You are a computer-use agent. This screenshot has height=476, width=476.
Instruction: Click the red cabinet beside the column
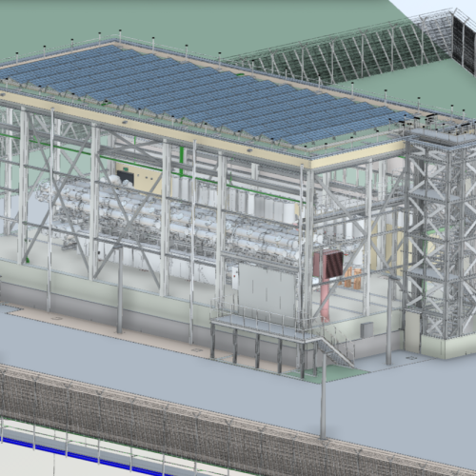(x=327, y=263)
